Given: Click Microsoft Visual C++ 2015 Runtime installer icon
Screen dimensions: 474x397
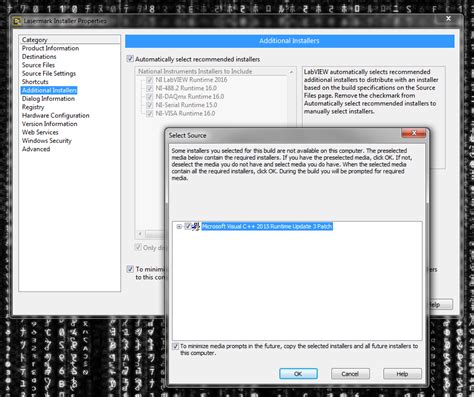Looking at the screenshot, I should 196,226.
